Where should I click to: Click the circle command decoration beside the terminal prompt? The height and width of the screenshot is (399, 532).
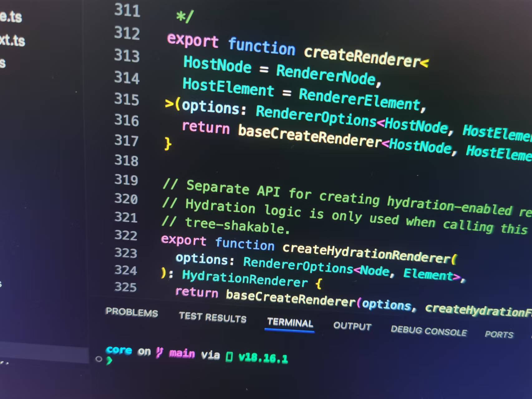point(99,359)
